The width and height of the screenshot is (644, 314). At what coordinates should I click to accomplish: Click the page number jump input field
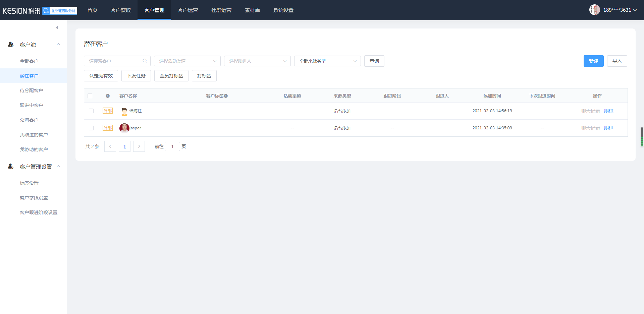tap(172, 146)
